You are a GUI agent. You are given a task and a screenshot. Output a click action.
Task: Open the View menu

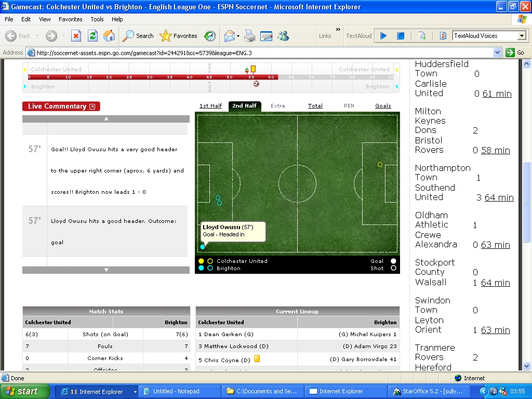point(45,19)
